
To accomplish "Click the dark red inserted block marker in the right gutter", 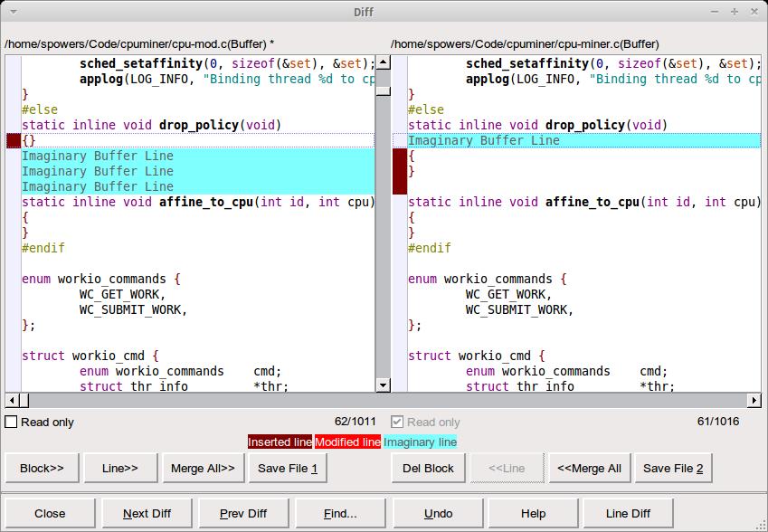I will point(399,171).
